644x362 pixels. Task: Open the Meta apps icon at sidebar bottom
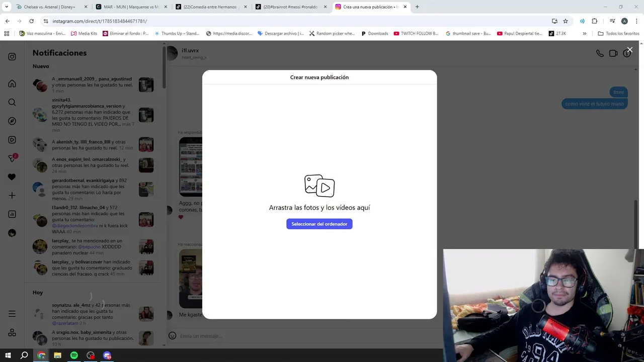pos(12,333)
